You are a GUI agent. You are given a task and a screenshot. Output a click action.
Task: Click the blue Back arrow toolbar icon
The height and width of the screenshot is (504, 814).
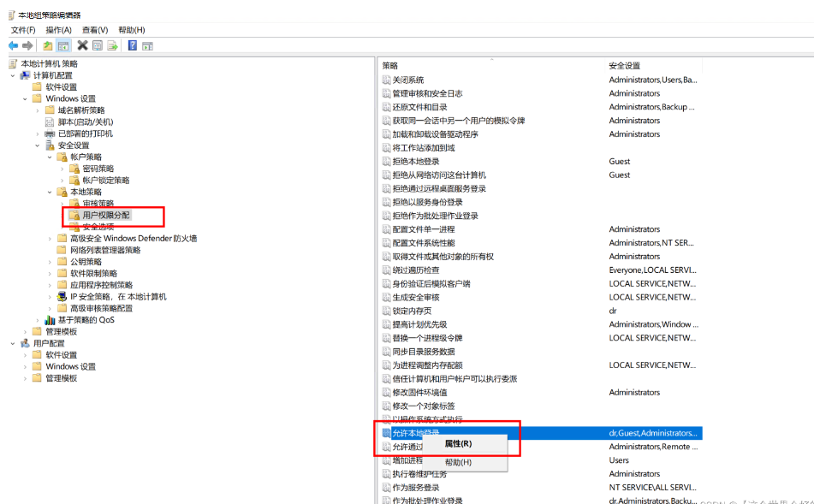pyautogui.click(x=13, y=45)
